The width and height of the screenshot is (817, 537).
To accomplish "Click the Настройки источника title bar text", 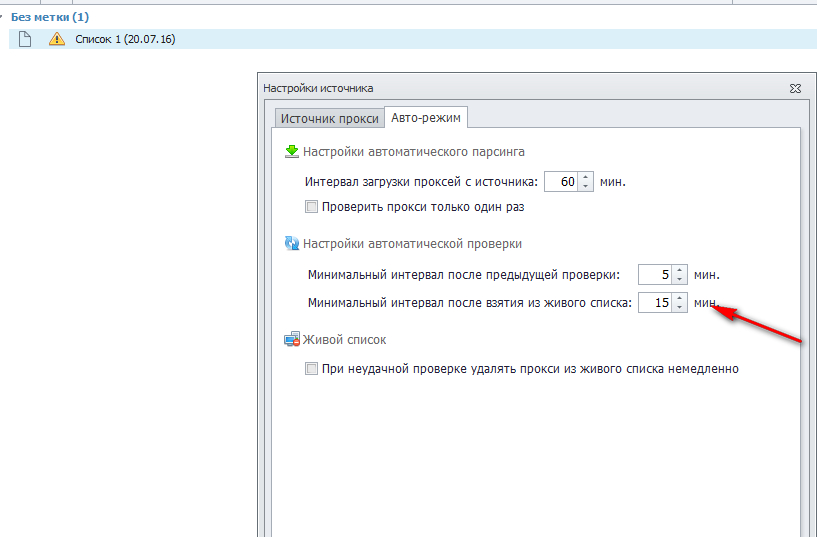I will [x=318, y=88].
